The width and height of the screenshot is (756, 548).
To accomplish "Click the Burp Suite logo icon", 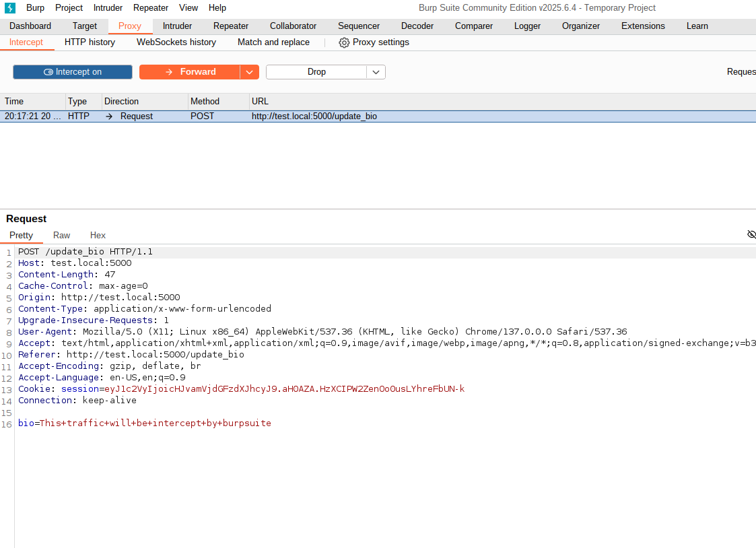I will click(x=10, y=7).
